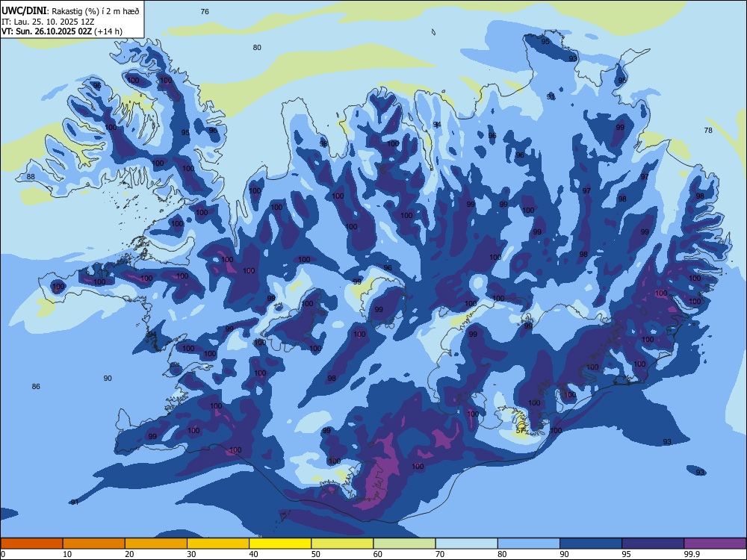Select the orange 10–20 legend swatch
The width and height of the screenshot is (747, 560).
(x=94, y=544)
